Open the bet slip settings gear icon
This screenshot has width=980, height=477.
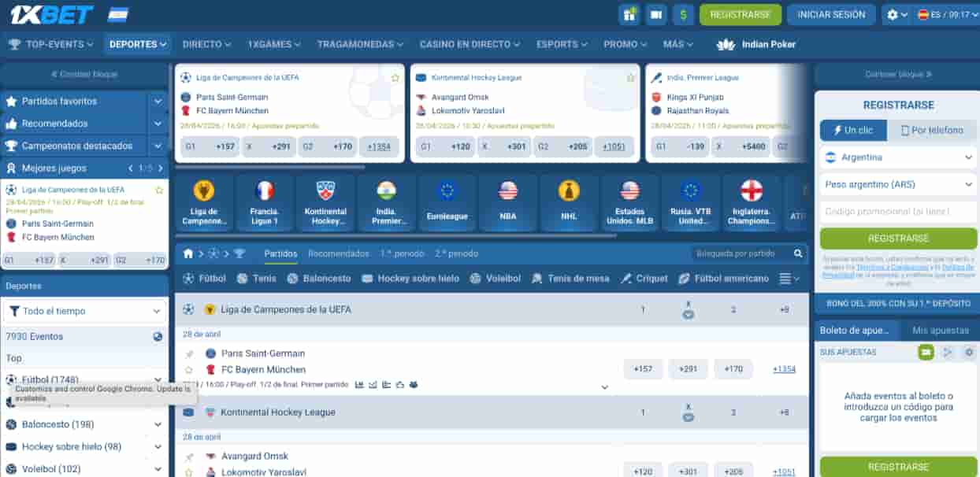969,352
